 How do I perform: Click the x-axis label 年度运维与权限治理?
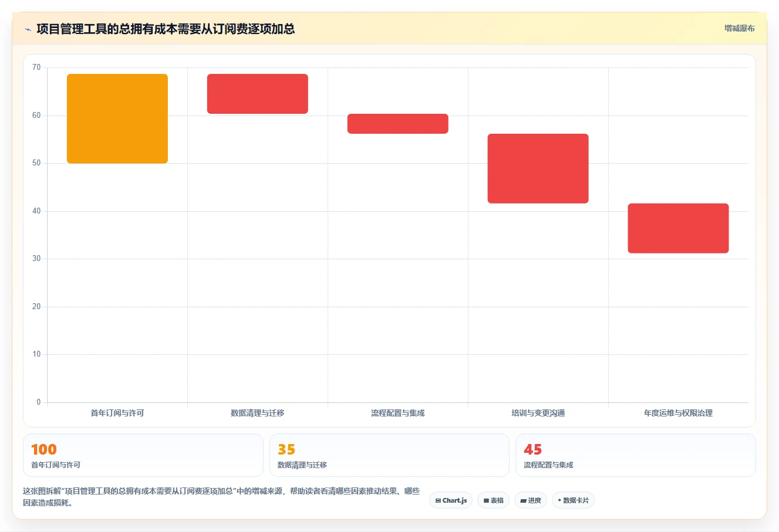click(679, 413)
